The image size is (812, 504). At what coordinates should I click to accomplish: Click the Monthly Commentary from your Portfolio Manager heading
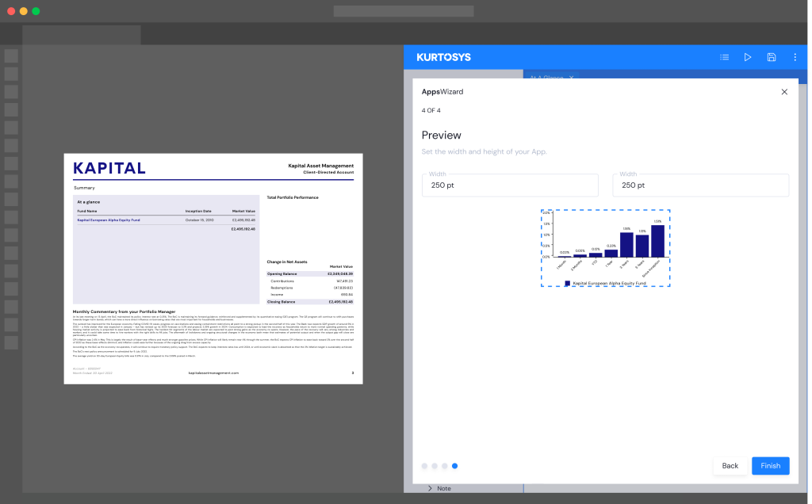pos(124,311)
